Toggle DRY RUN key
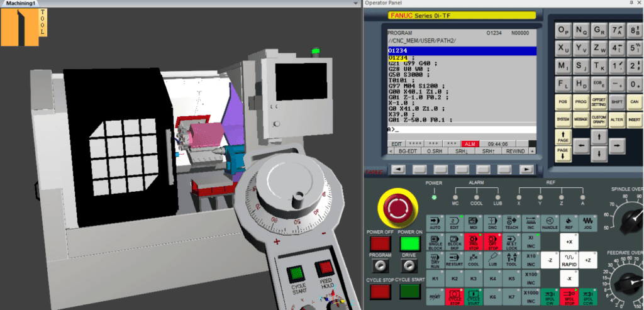 tap(435, 260)
